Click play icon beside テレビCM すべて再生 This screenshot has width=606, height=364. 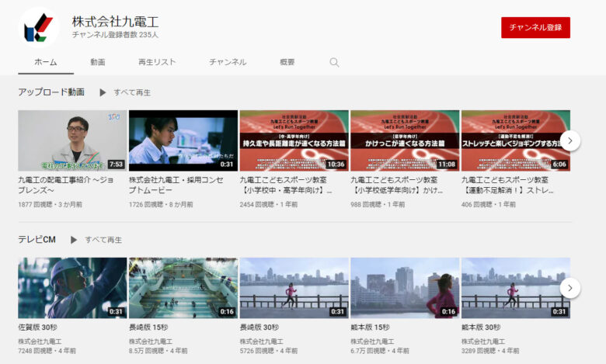[74, 240]
